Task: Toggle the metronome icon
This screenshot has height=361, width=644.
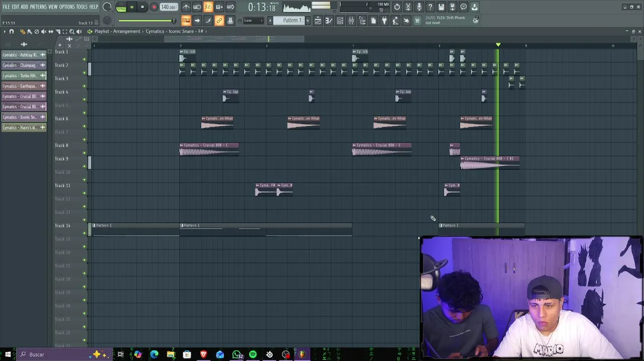Action: (x=186, y=7)
